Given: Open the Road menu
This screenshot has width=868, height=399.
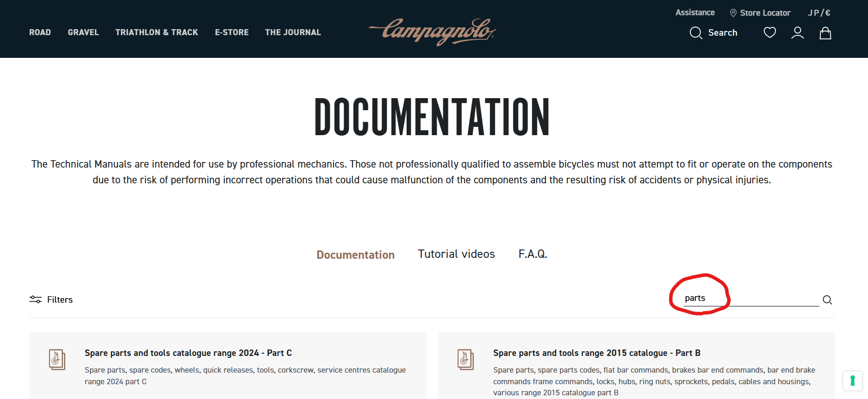Looking at the screenshot, I should tap(40, 32).
